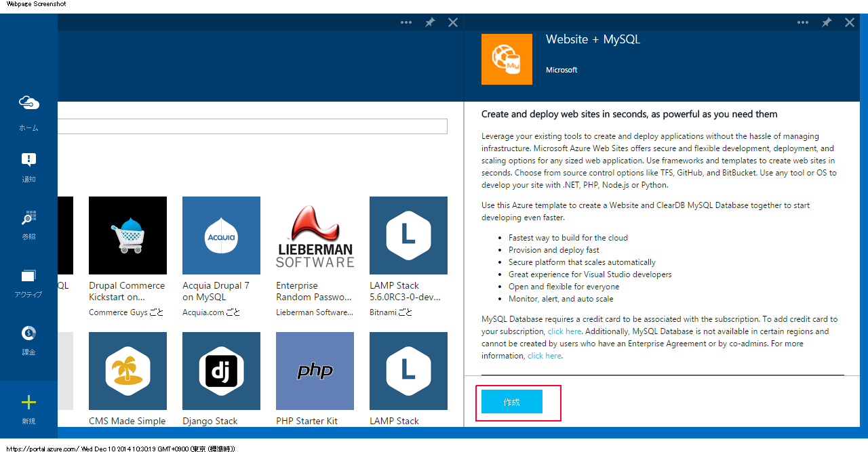Click "LAMP Stack 5.6.0RC3-dev..." title text
Image resolution: width=868 pixels, height=452 pixels.
click(x=406, y=291)
